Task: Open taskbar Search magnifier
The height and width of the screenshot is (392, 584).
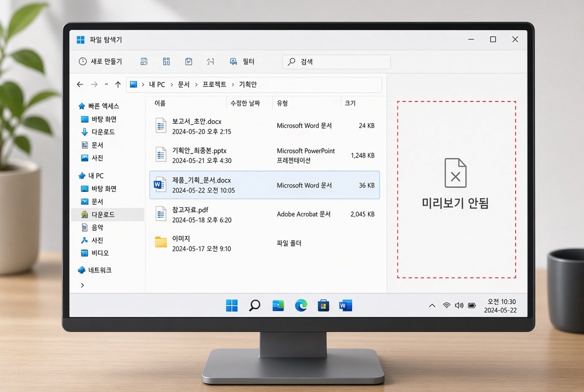Action: click(255, 305)
